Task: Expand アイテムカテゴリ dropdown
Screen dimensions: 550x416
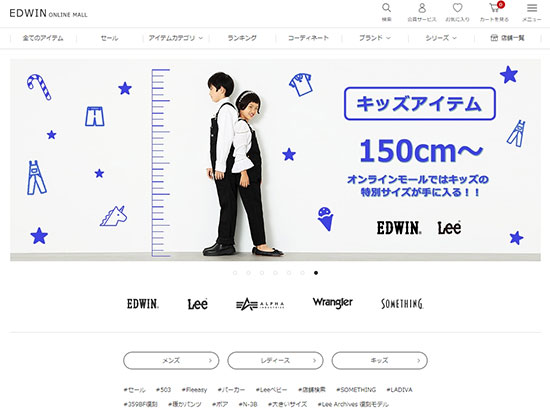Action: pyautogui.click(x=175, y=38)
